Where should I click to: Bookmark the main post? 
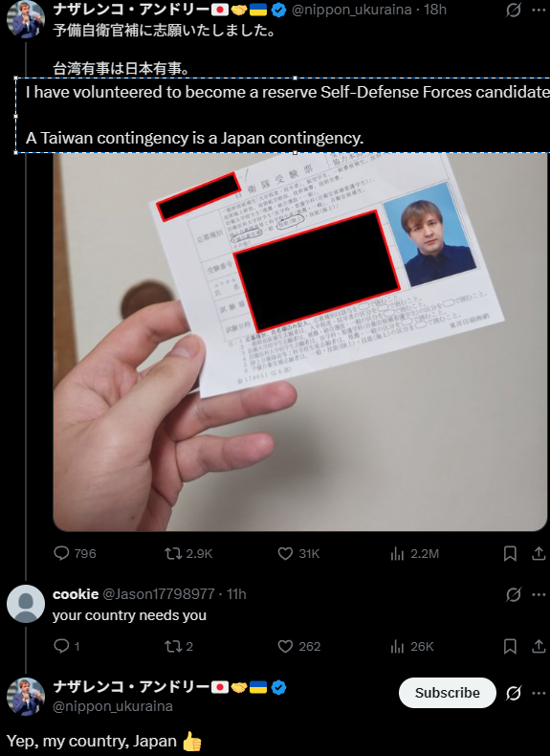(x=510, y=553)
